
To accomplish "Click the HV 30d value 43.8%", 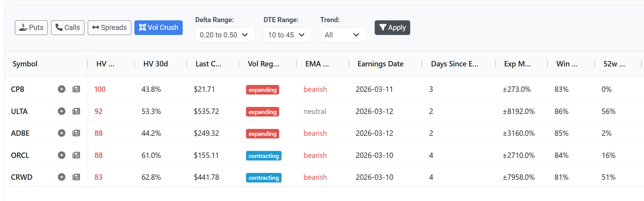I will click(151, 89).
